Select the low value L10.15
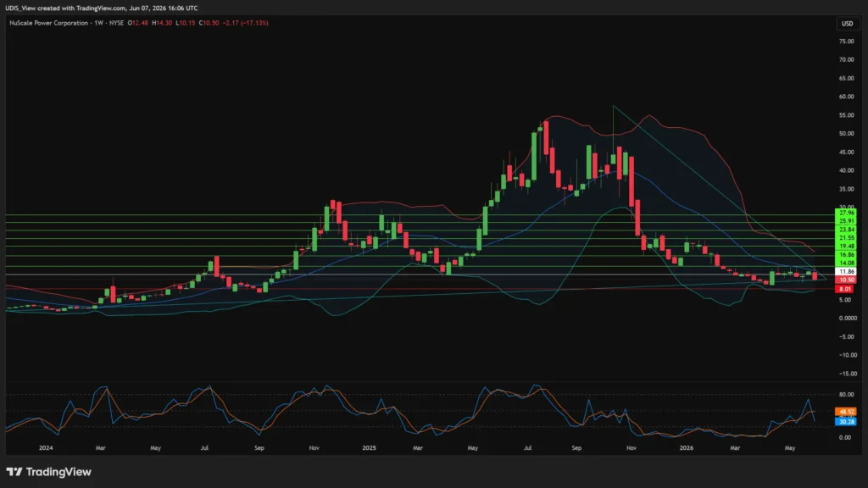This screenshot has height=488, width=868. click(x=186, y=23)
